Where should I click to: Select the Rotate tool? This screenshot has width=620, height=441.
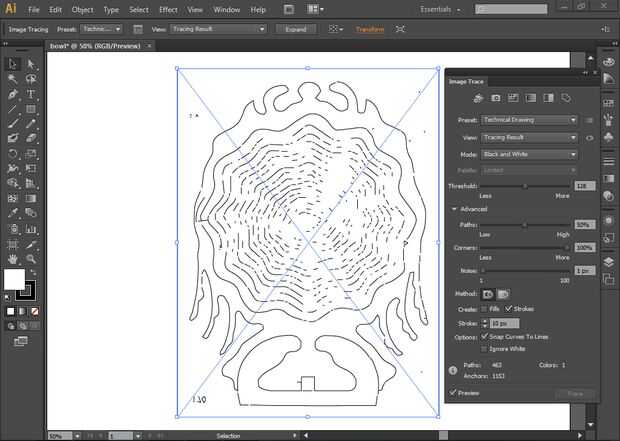pyautogui.click(x=12, y=153)
